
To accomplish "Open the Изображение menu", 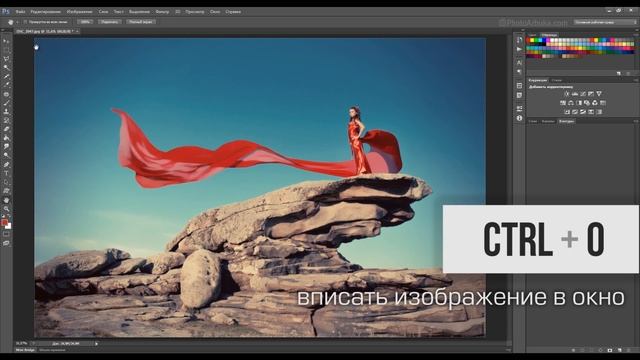I will click(79, 12).
